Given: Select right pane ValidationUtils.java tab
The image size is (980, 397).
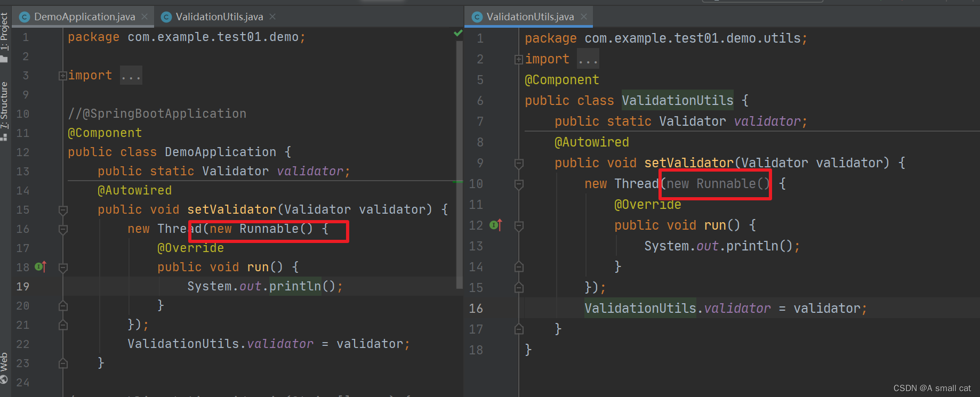Looking at the screenshot, I should [x=530, y=17].
